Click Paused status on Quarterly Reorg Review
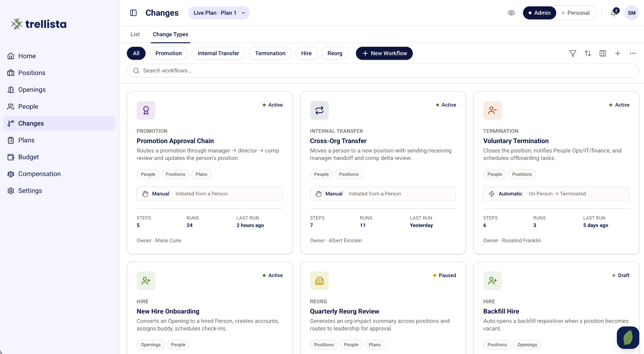 tap(444, 276)
